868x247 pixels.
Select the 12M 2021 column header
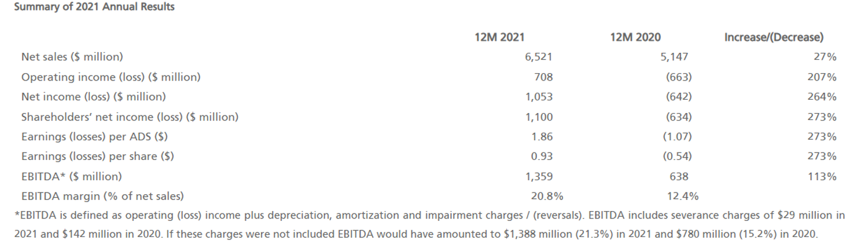(x=499, y=38)
